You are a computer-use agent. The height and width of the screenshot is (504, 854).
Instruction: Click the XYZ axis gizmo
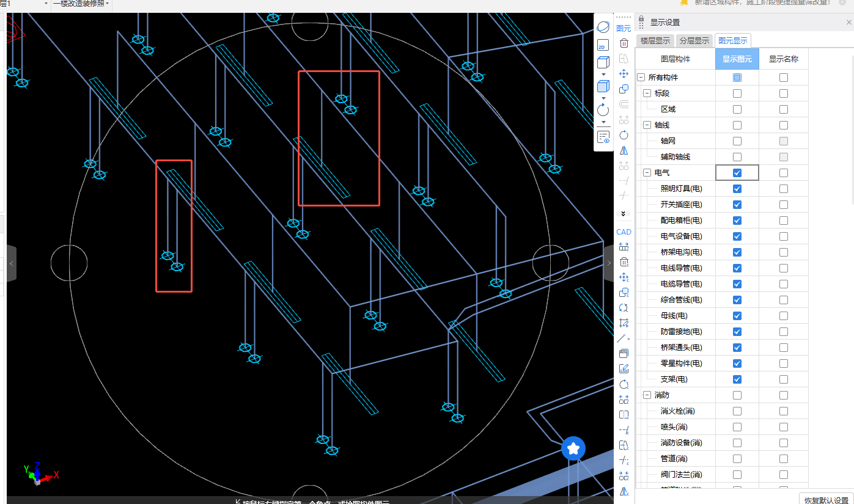(40, 473)
